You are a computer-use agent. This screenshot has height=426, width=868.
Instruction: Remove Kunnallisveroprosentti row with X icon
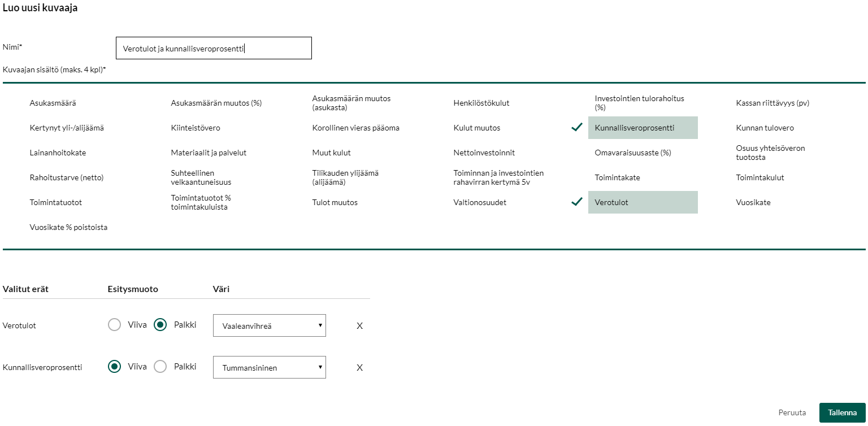click(x=359, y=368)
